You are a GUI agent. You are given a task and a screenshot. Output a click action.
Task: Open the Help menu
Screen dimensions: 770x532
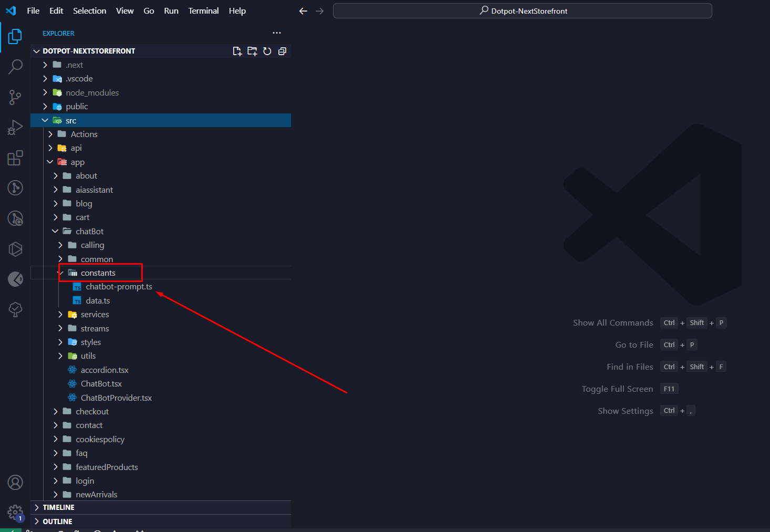point(237,11)
